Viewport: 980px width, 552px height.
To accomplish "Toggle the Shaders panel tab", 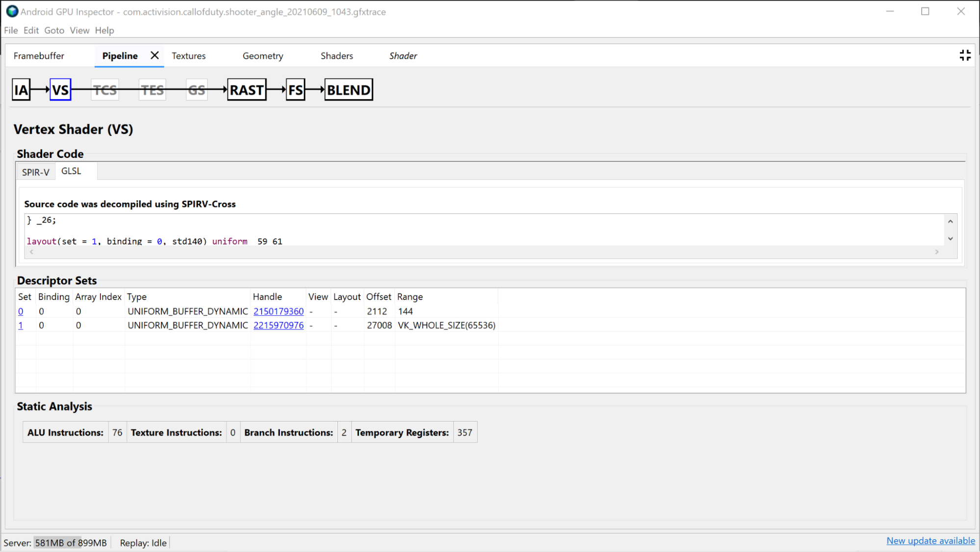I will click(x=336, y=56).
